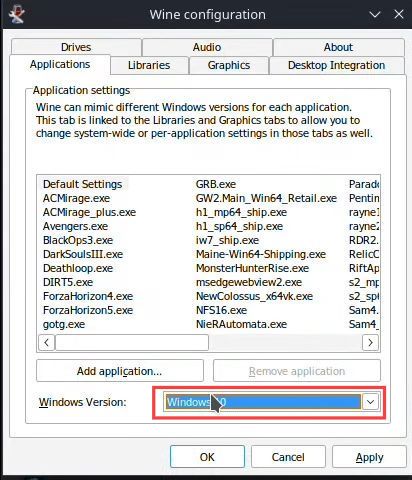Click the Remove application button

[x=297, y=371]
